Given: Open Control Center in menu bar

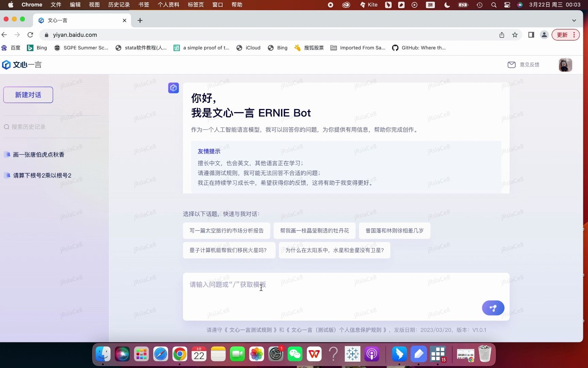Looking at the screenshot, I should tap(507, 5).
